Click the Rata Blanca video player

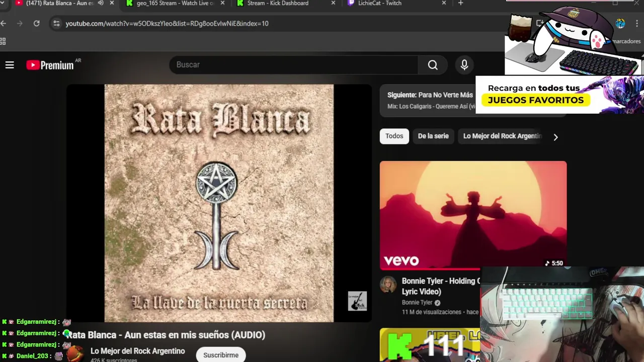(219, 203)
